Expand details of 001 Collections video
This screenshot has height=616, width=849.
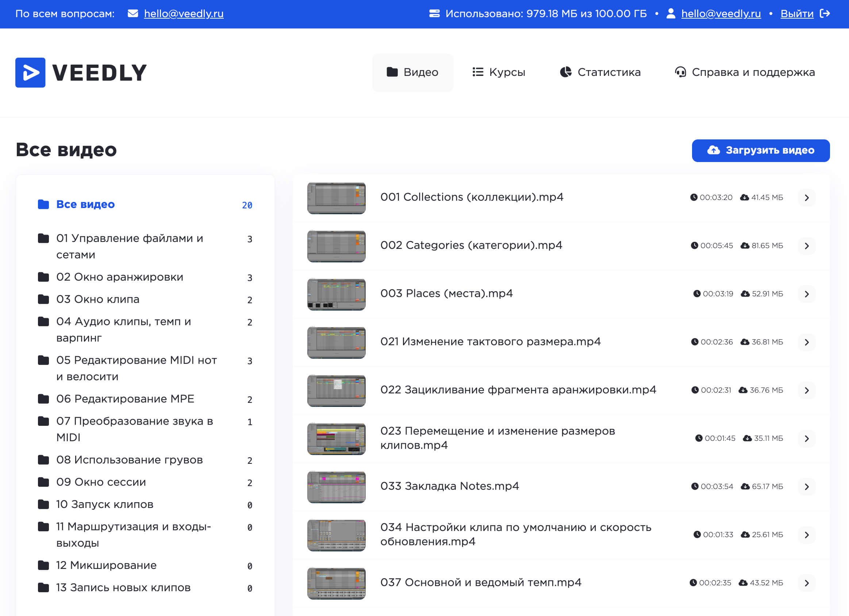(807, 197)
